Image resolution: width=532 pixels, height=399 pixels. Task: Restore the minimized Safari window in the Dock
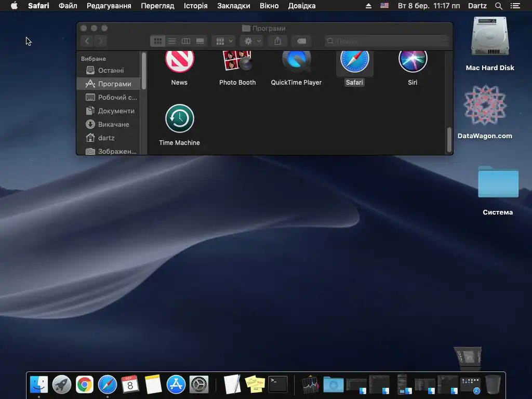click(x=470, y=385)
